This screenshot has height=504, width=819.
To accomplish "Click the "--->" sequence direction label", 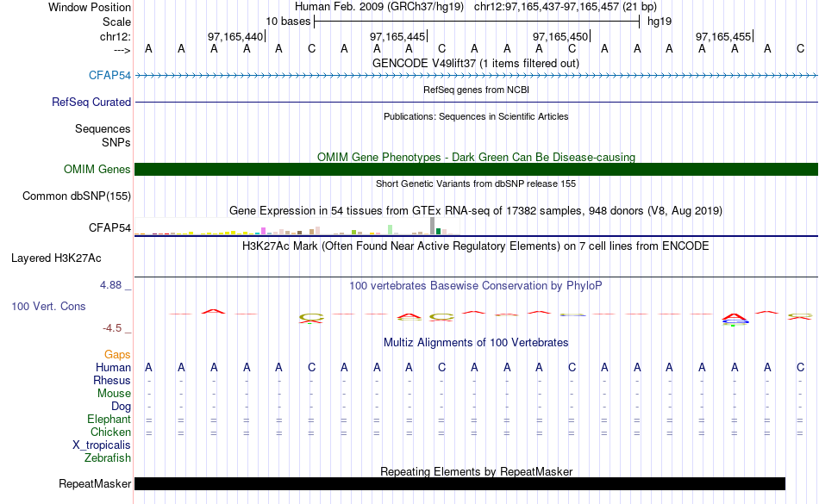I will click(122, 50).
